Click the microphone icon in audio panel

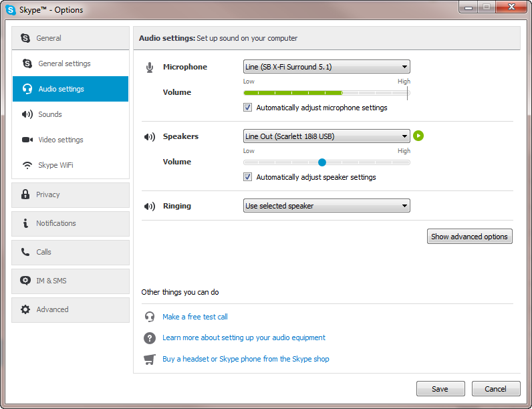click(150, 67)
